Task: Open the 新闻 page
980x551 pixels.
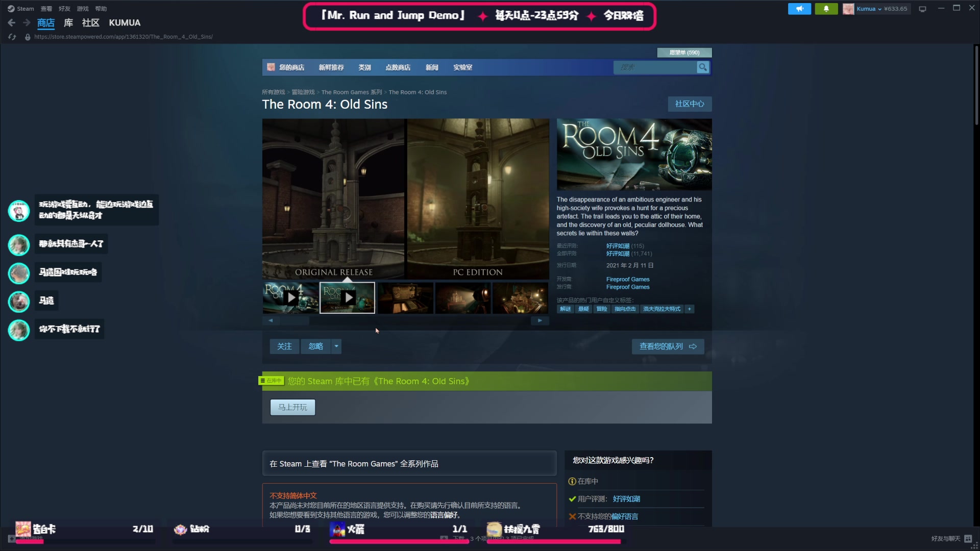Action: [x=432, y=67]
